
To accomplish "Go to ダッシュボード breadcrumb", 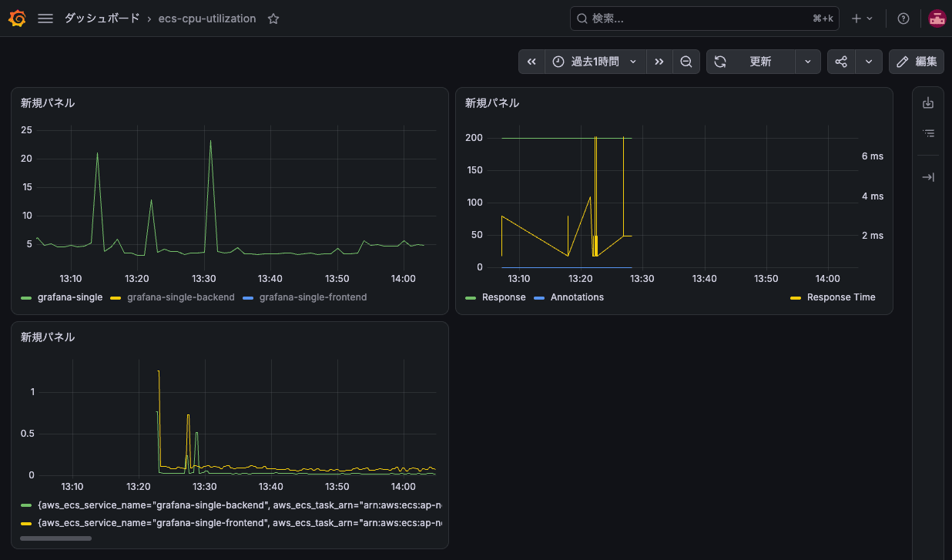I will click(102, 18).
